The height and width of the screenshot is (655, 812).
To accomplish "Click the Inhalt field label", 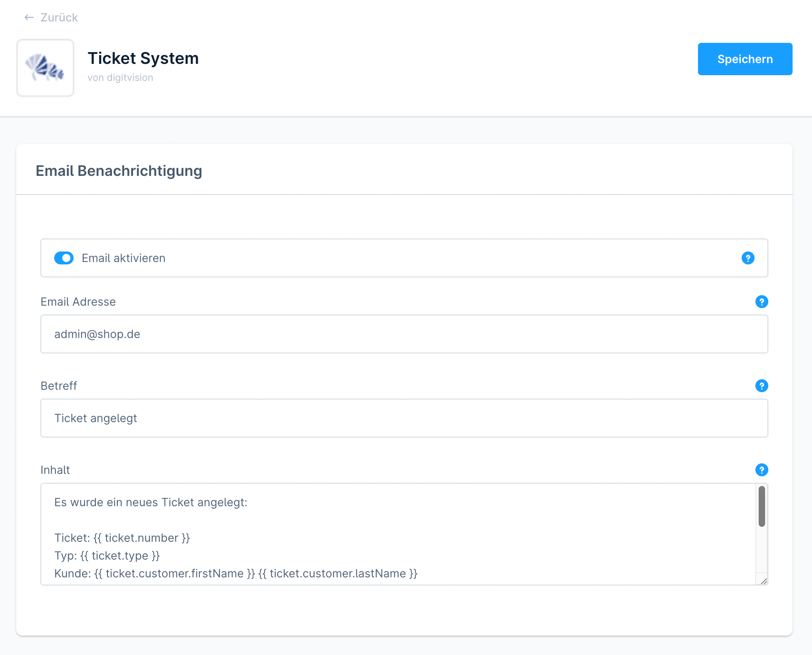I will [x=55, y=470].
